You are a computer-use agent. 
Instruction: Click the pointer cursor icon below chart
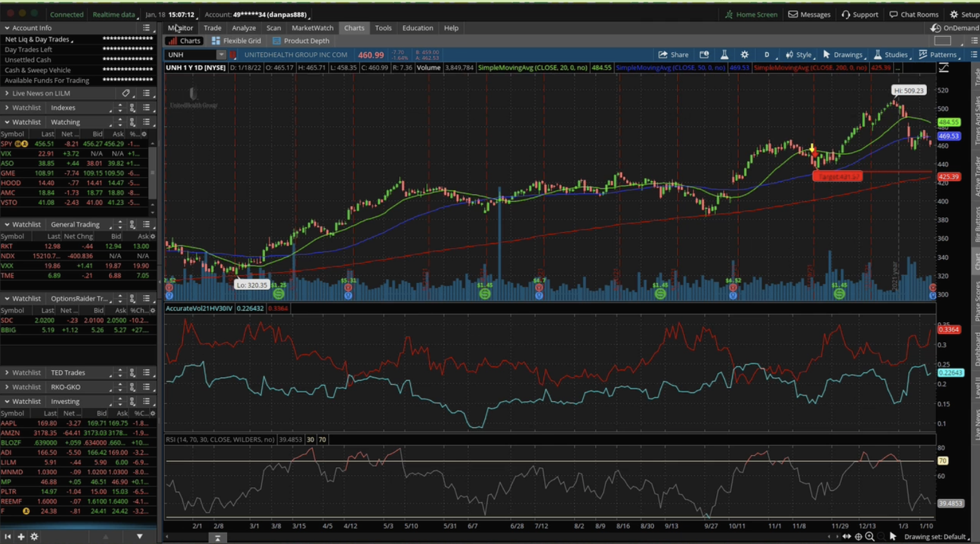893,536
